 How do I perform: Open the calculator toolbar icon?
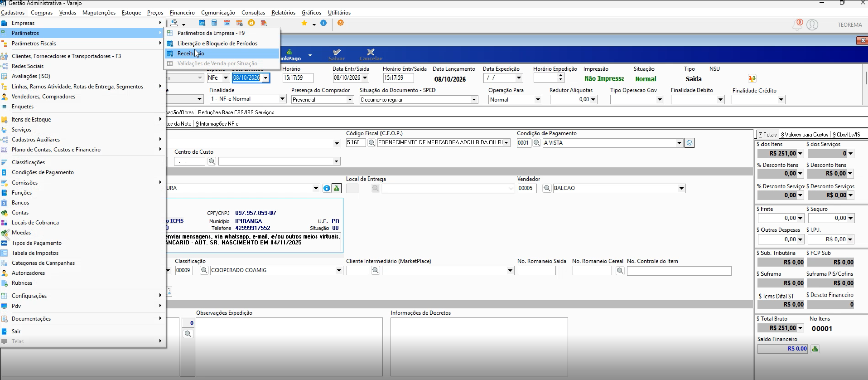pyautogui.click(x=214, y=23)
